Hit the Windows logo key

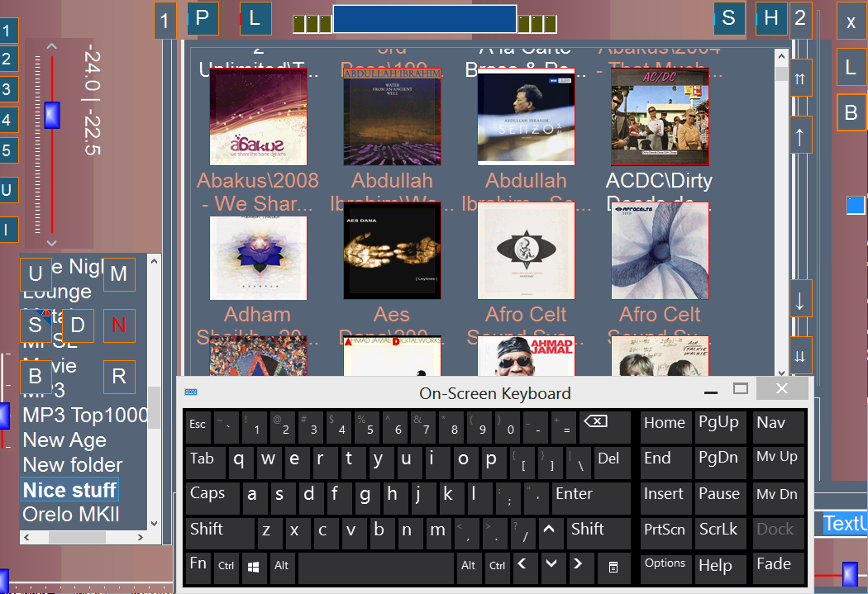click(254, 568)
